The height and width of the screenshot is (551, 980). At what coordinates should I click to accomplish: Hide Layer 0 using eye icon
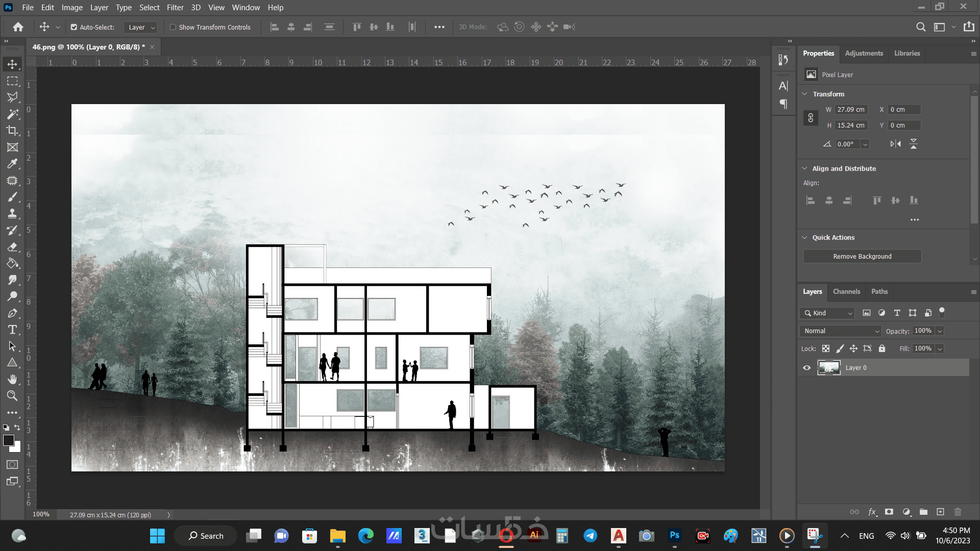[x=806, y=367]
